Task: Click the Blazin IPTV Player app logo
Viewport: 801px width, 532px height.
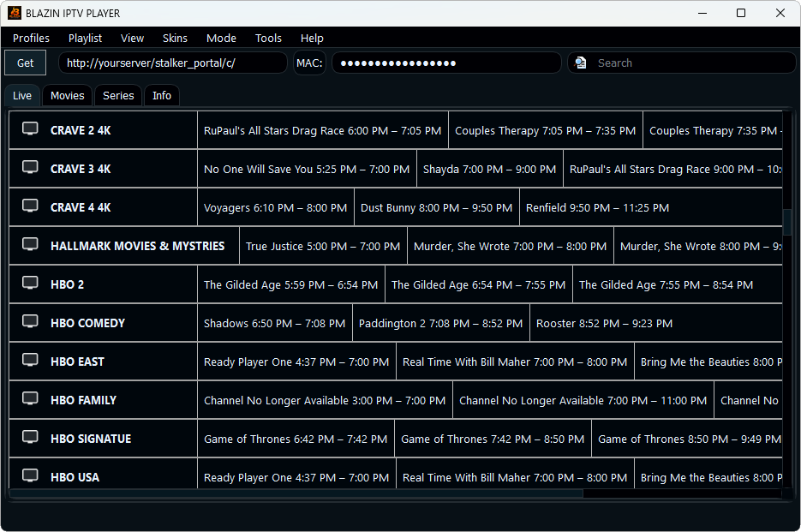Action: [x=15, y=13]
